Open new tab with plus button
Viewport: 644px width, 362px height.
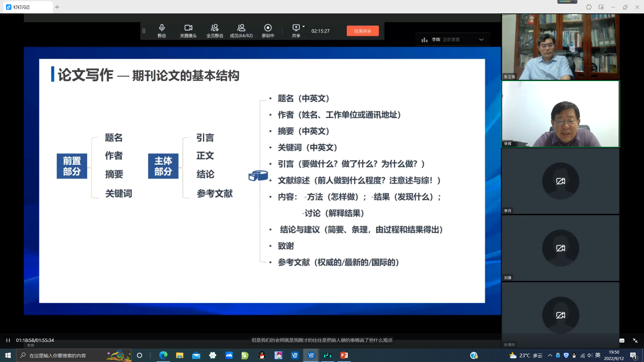coord(57,7)
